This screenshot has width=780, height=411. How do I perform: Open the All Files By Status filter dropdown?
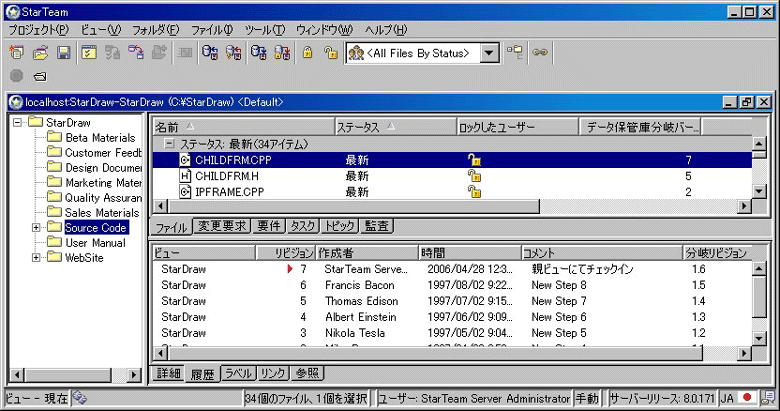[x=489, y=53]
